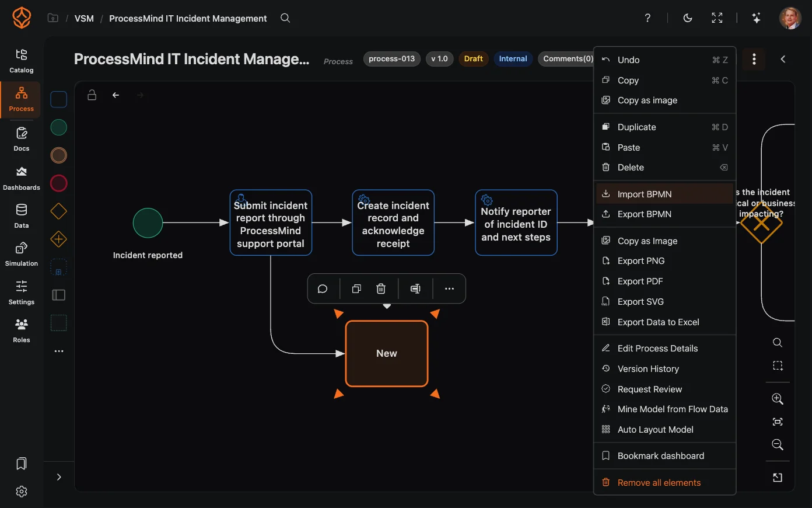Select Export SVG menu entry
Screen dimensions: 812x508
pos(664,302)
